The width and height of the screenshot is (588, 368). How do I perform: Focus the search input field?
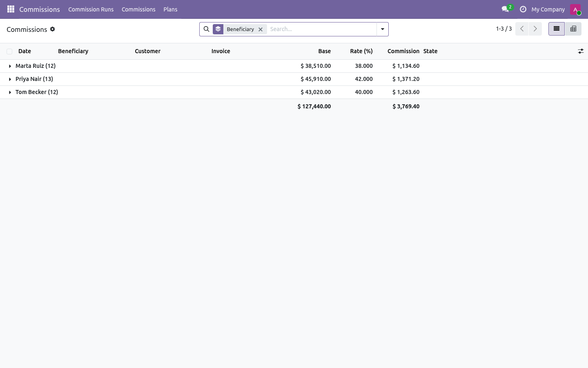point(322,29)
